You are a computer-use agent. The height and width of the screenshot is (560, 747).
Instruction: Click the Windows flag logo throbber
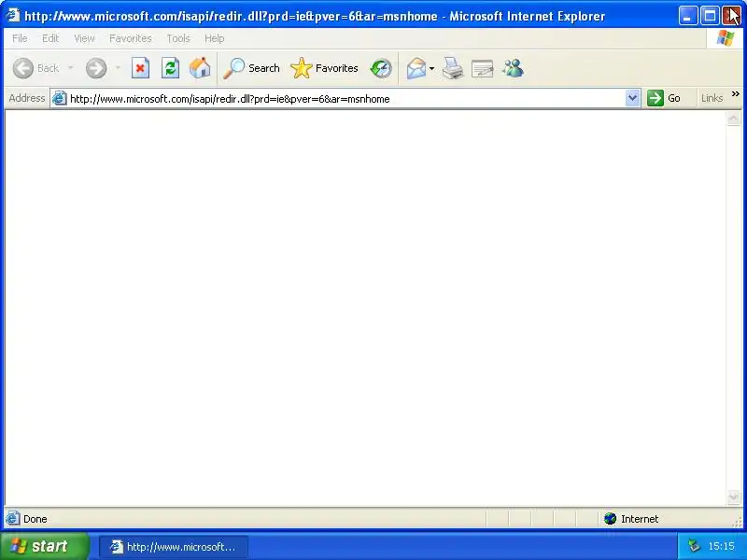tap(726, 38)
